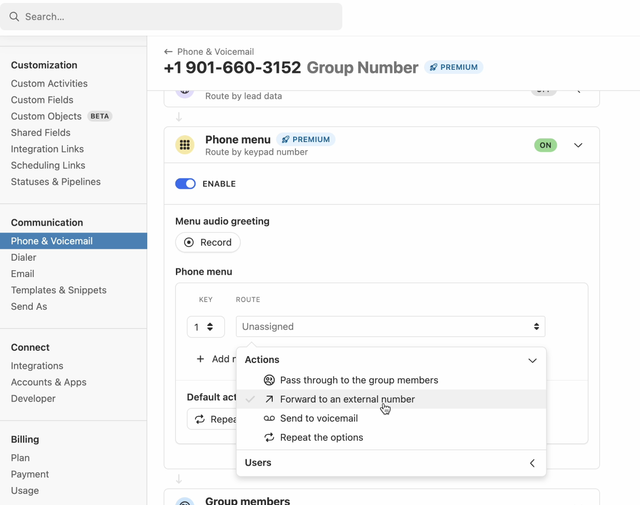Screen dimensions: 640x505
Task: Click the +1 901-660-3152 number heading
Action: click(x=232, y=68)
